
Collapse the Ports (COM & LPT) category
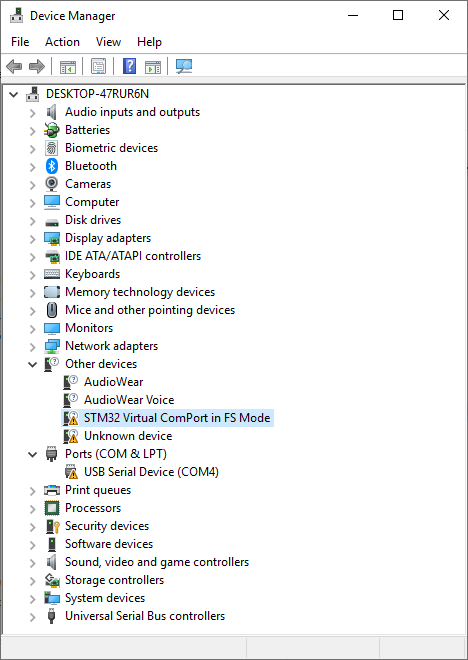point(33,454)
